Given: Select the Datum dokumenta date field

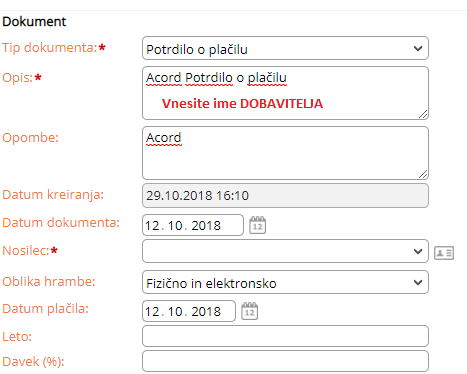Looking at the screenshot, I should tap(193, 225).
